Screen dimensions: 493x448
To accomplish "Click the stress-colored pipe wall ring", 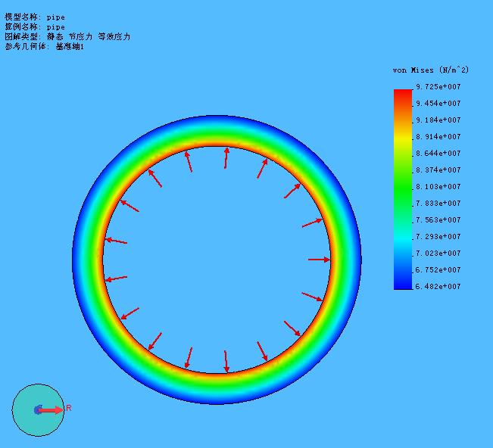I will [217, 131].
